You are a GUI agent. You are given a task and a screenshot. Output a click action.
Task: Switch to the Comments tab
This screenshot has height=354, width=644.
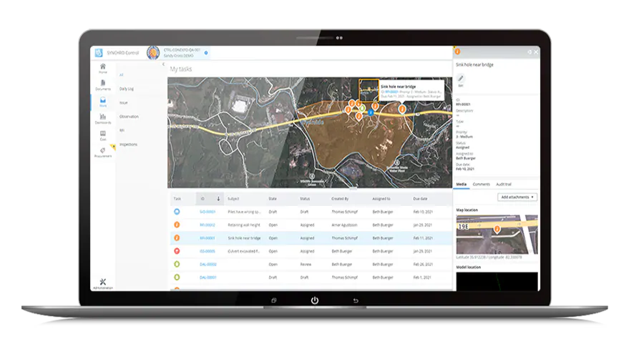coord(482,185)
